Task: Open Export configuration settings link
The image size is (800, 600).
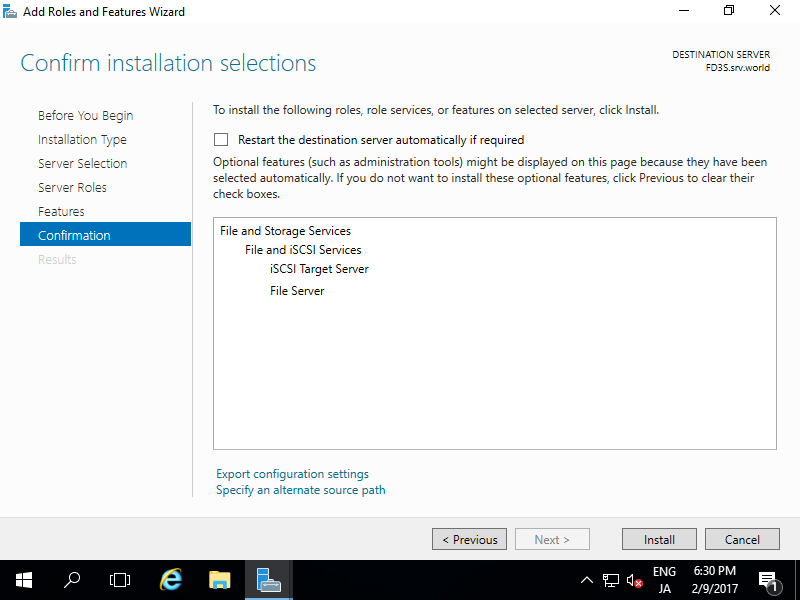Action: (x=292, y=474)
